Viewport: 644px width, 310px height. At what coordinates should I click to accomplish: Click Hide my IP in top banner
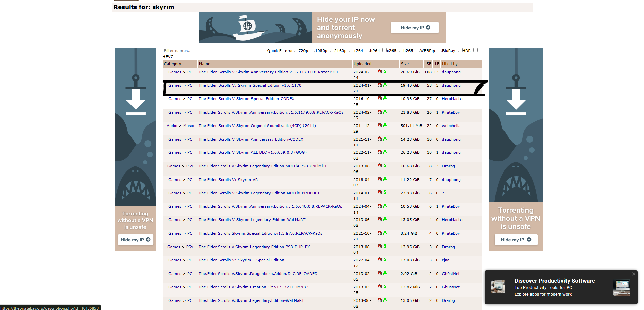point(415,28)
